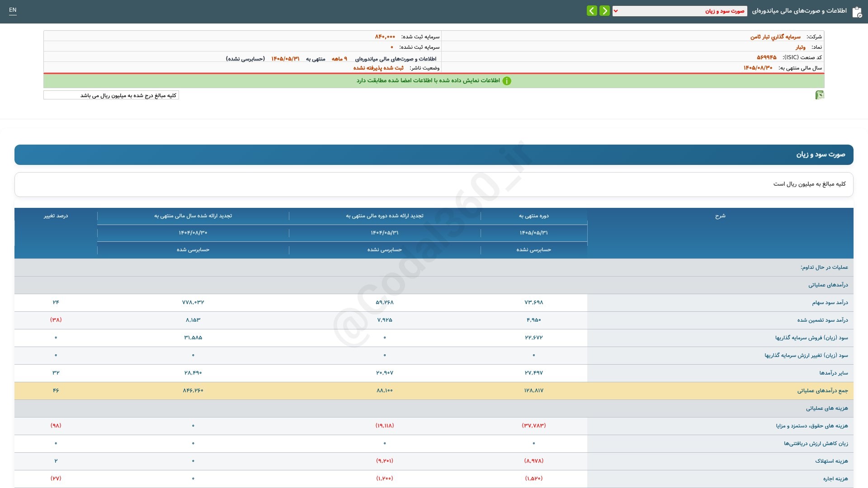Click the million rial note box
This screenshot has height=488, width=868.
(x=111, y=95)
